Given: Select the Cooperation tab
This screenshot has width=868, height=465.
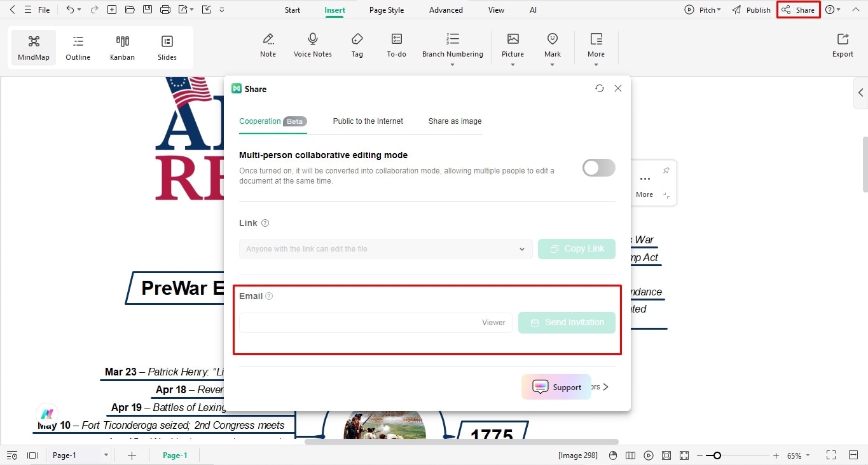Looking at the screenshot, I should pyautogui.click(x=273, y=121).
